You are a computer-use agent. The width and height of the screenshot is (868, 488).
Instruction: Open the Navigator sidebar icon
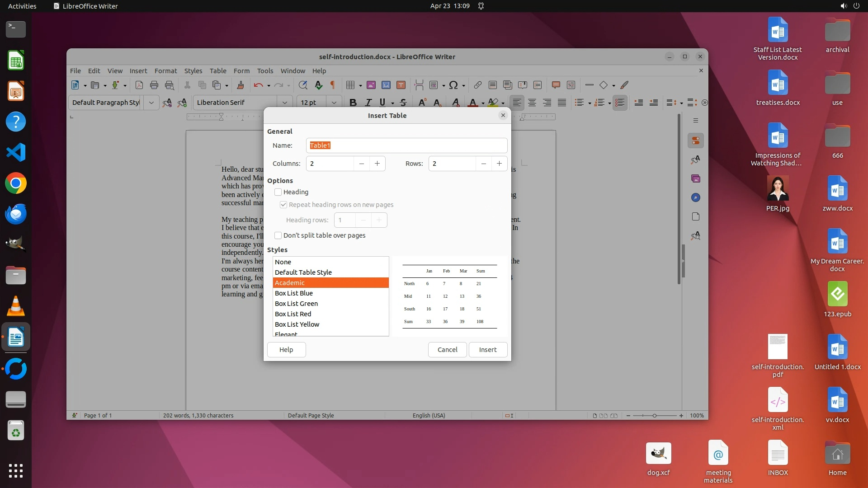[696, 197]
